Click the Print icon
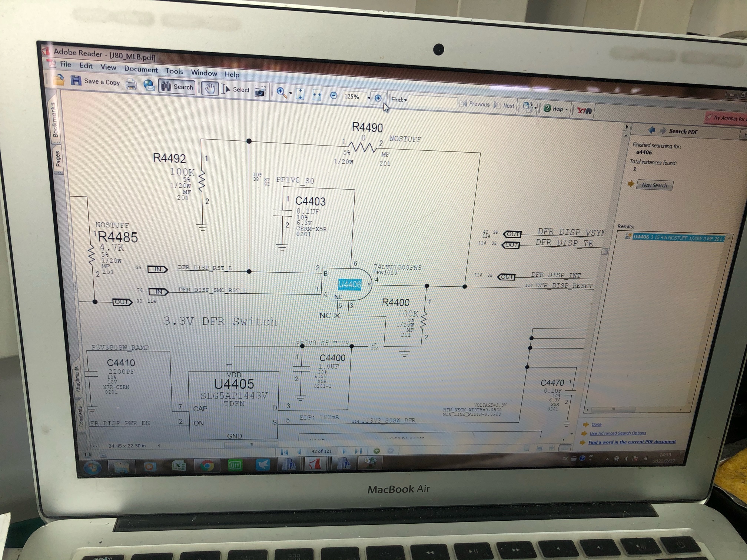The image size is (747, 560). point(131,84)
